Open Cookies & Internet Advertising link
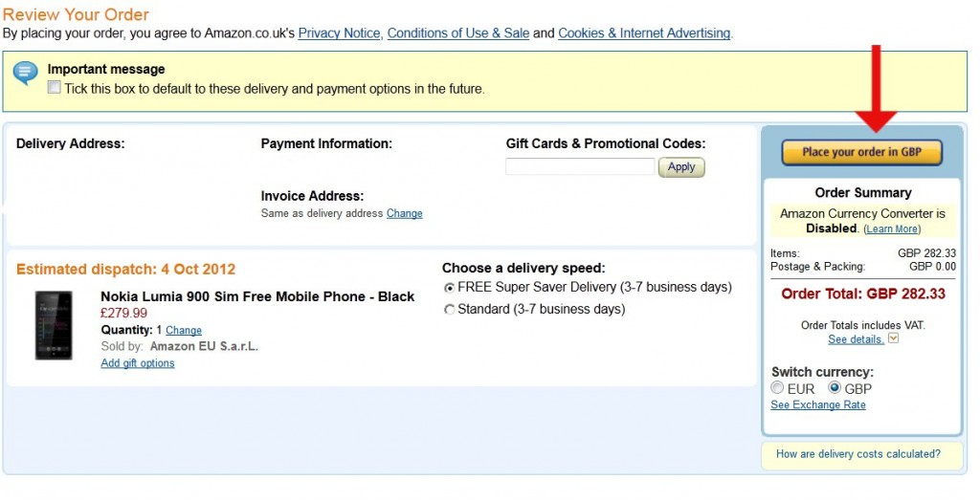 (x=644, y=33)
